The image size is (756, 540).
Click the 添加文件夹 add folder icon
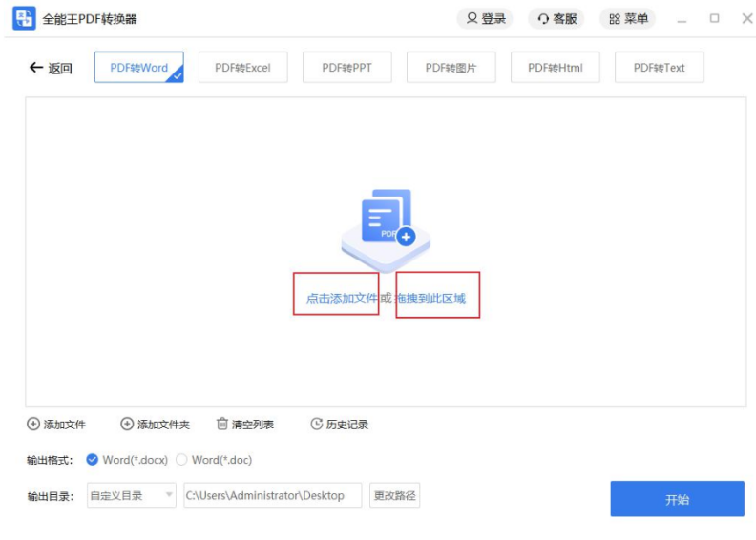point(127,425)
